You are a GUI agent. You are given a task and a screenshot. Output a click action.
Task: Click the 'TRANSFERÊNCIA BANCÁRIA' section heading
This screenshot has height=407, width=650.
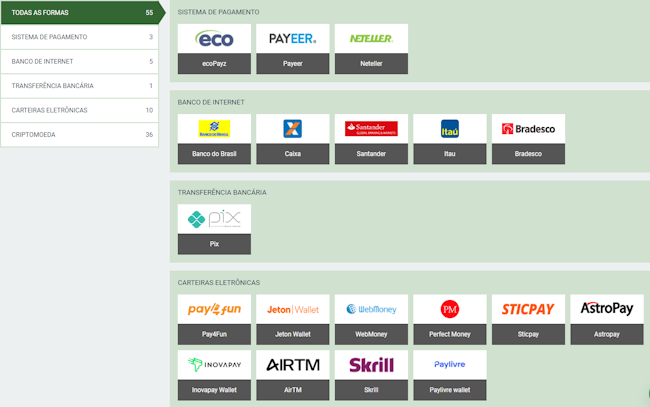222,192
